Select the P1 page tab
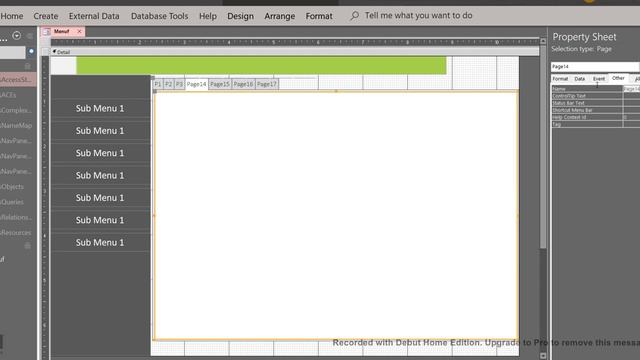 (158, 84)
